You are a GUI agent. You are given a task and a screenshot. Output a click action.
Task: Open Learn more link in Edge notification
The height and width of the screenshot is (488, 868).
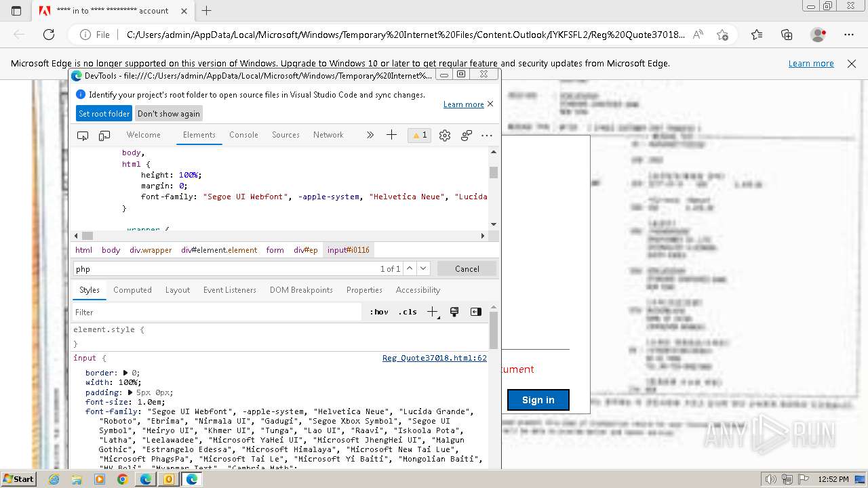click(x=811, y=64)
